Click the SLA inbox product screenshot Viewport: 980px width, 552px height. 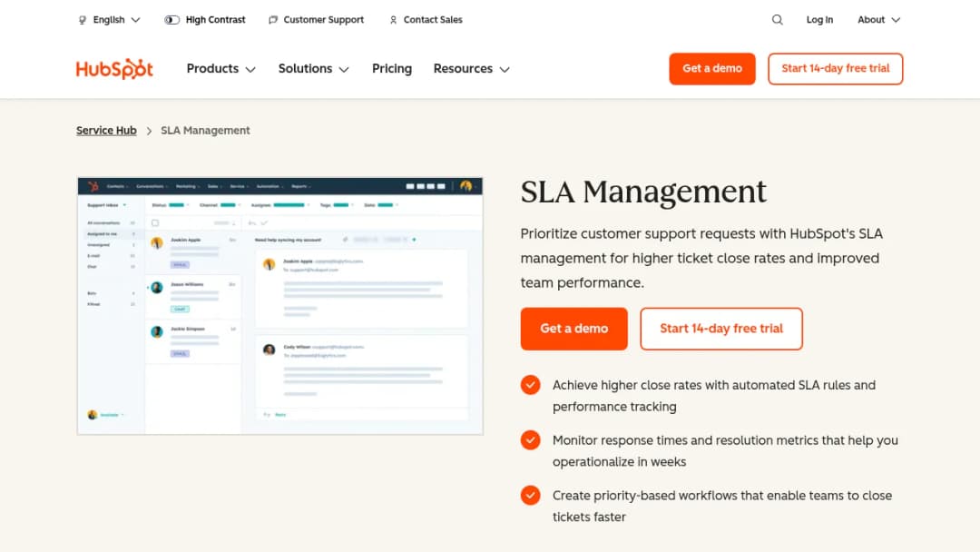click(x=280, y=306)
